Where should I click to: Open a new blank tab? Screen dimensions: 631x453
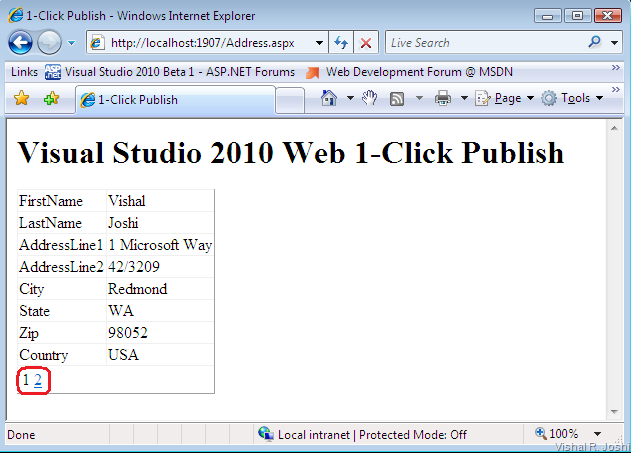click(x=290, y=100)
